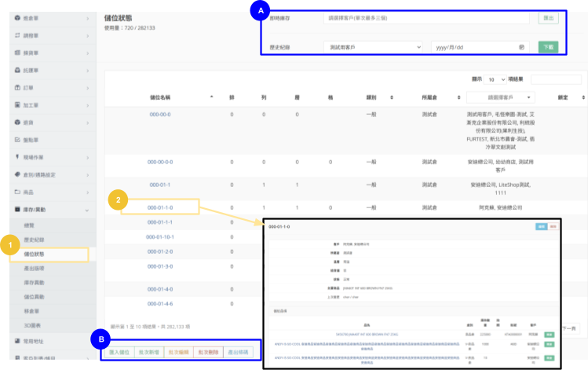Screen dimensions: 588x370
Task: Click the 盤點單 checkmark icon
Action: point(17,140)
